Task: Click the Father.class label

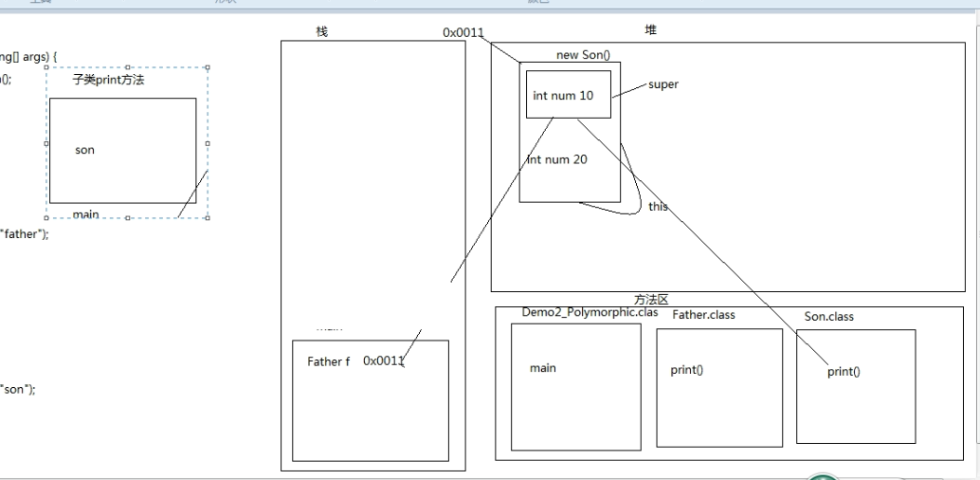Action: (703, 315)
